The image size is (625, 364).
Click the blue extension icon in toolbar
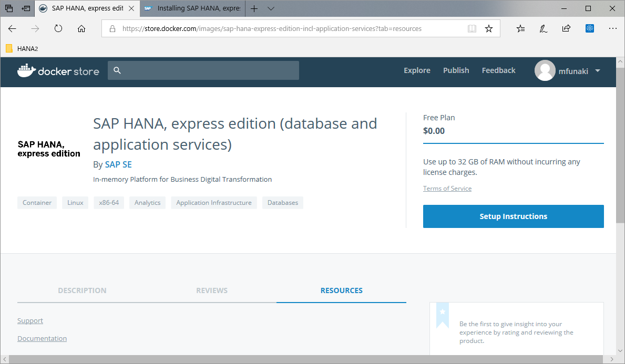(590, 28)
